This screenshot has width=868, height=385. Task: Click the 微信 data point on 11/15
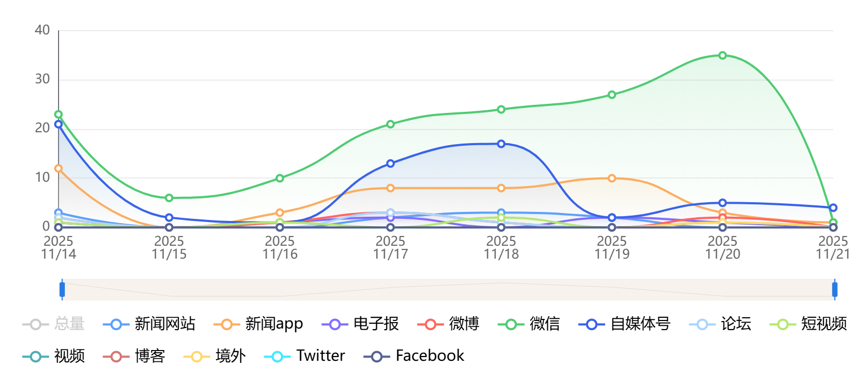[169, 198]
